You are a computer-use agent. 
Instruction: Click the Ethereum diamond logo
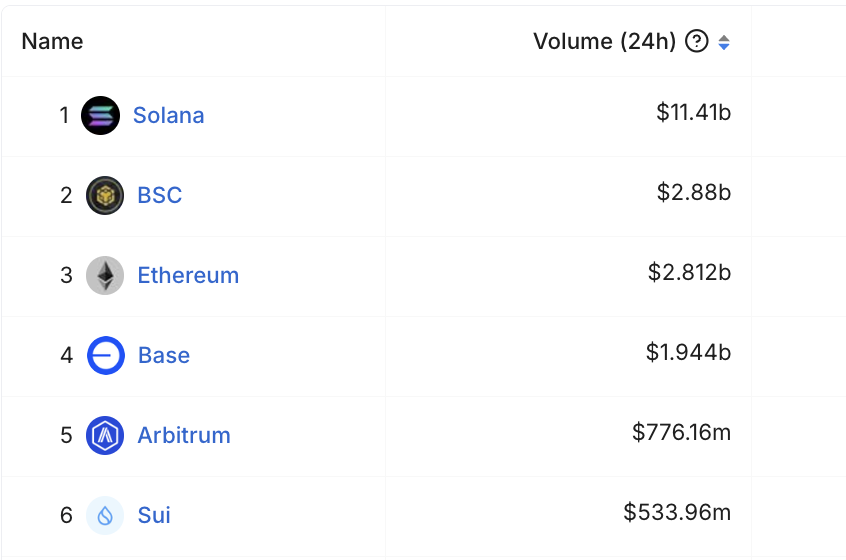pyautogui.click(x=105, y=275)
